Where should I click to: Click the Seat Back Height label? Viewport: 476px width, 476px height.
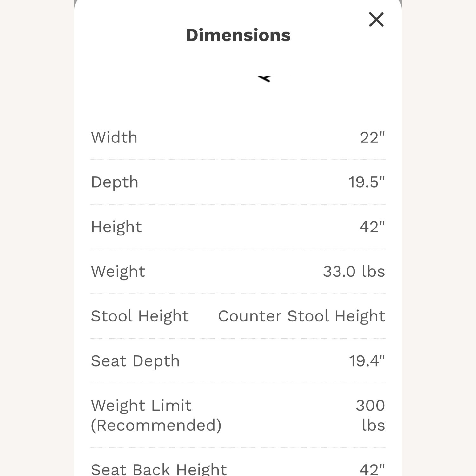coord(159,469)
